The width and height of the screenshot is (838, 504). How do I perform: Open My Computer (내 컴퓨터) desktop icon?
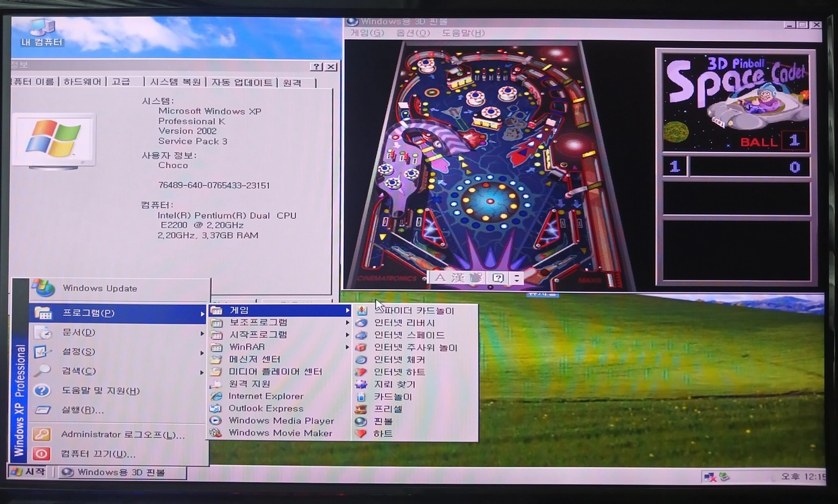pyautogui.click(x=42, y=33)
